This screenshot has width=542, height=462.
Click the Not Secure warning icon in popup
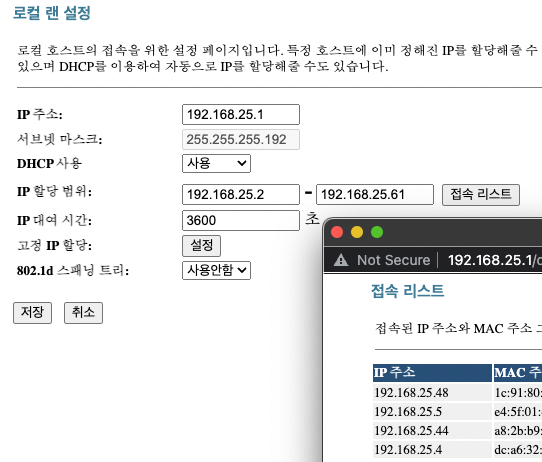[x=341, y=260]
